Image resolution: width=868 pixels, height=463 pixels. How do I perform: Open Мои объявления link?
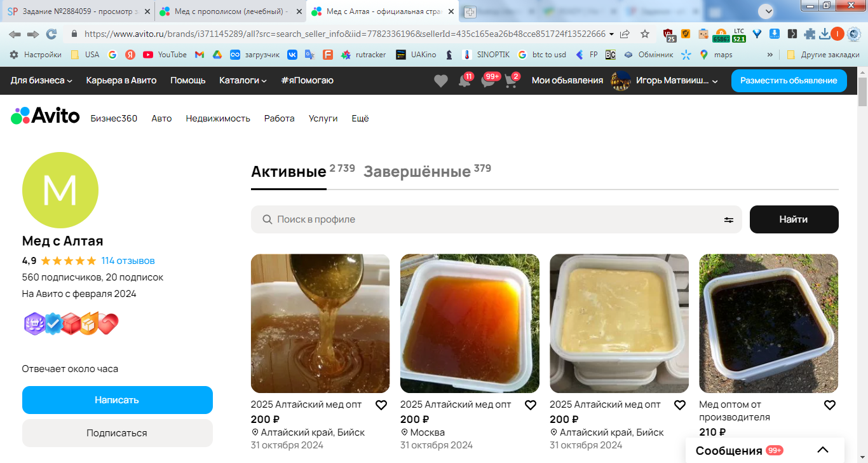(567, 80)
